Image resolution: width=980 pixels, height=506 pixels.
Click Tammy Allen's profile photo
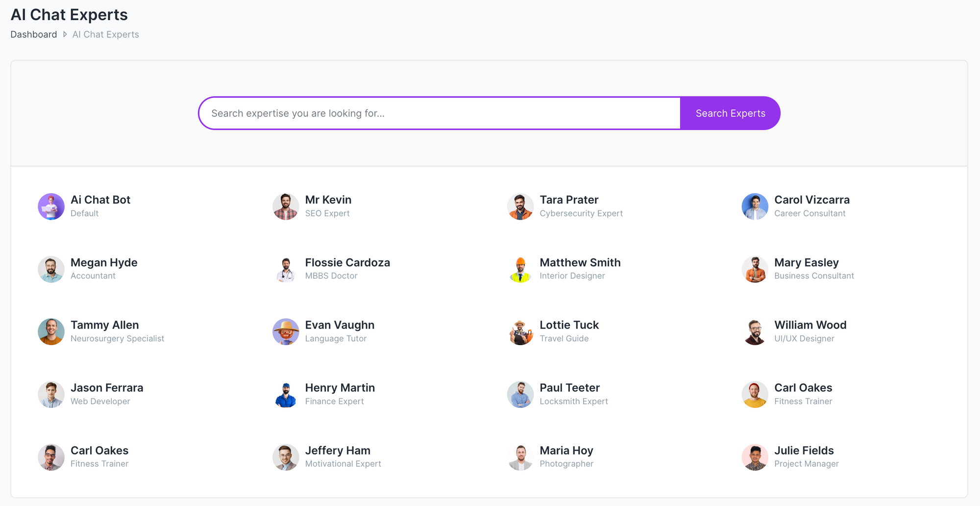click(51, 332)
